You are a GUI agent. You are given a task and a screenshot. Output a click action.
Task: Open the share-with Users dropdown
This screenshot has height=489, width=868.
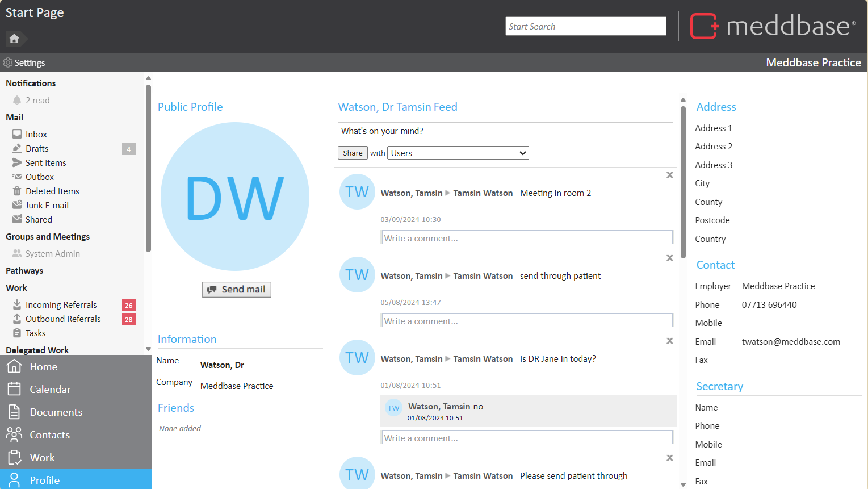click(x=458, y=153)
